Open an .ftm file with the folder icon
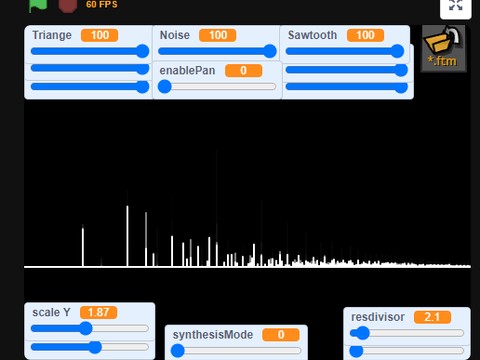Screen dimensions: 480x360 click(x=444, y=48)
